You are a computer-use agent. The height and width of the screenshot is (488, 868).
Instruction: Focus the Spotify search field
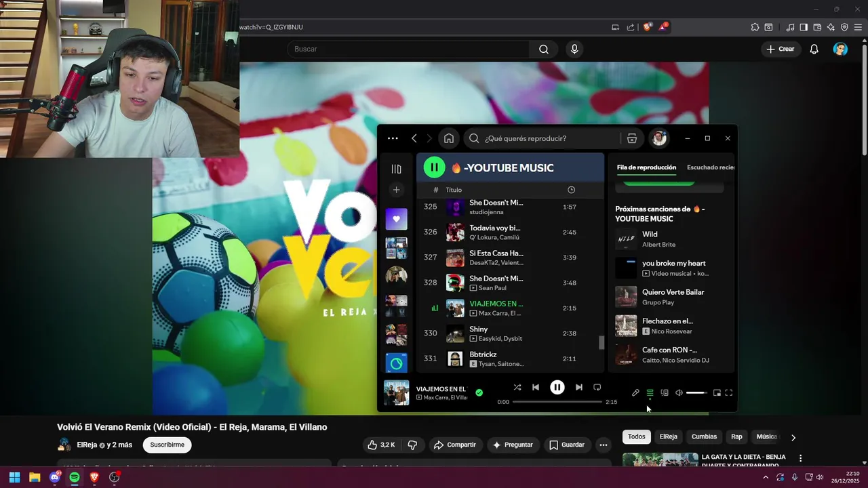point(542,138)
